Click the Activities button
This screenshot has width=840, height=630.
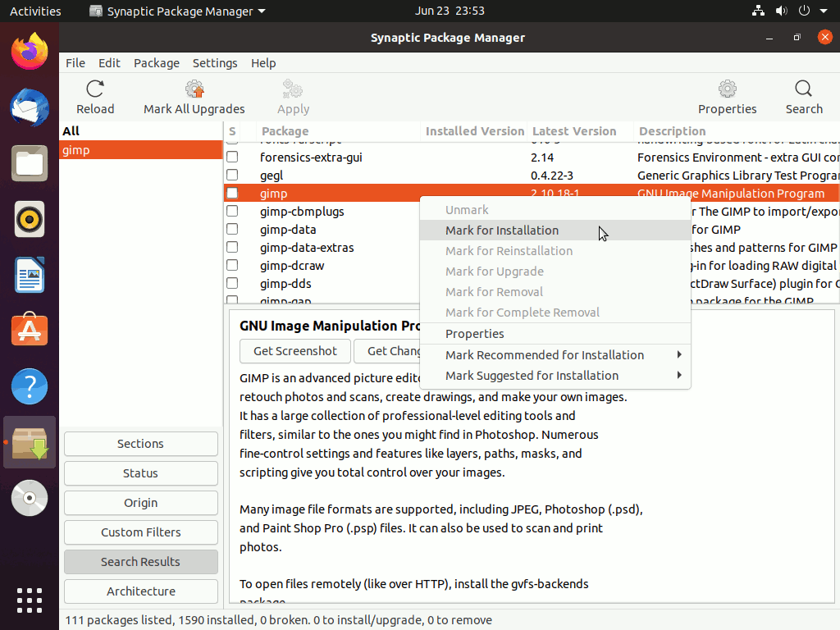click(35, 11)
